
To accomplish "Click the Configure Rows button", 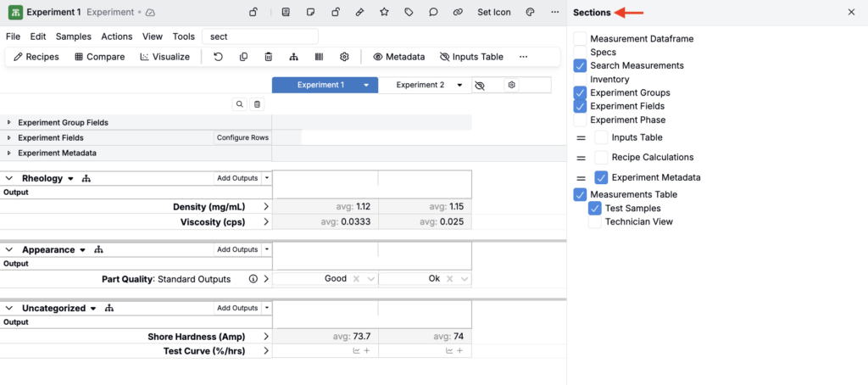I will pyautogui.click(x=242, y=137).
